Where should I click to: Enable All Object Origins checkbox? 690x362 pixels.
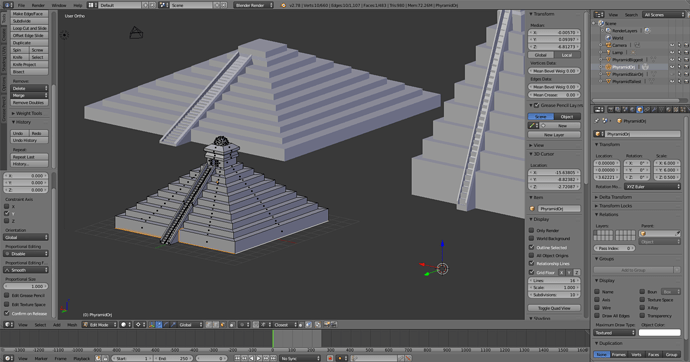(532, 255)
